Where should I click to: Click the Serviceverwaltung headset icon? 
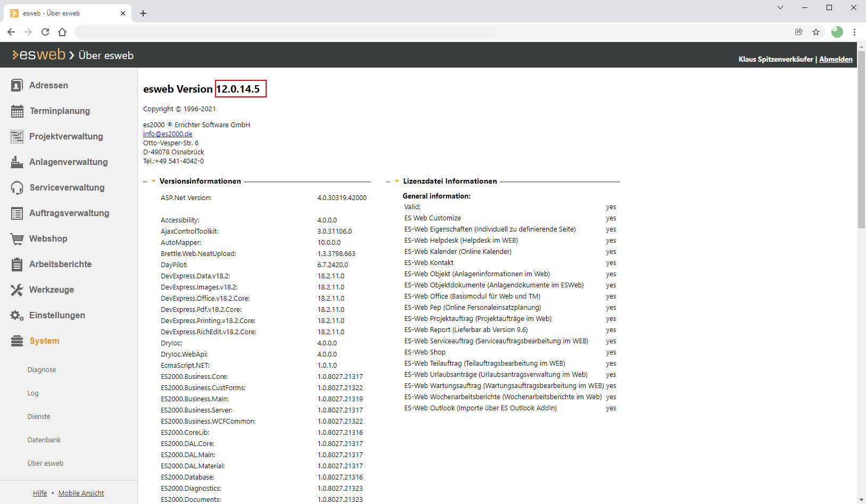click(x=17, y=187)
